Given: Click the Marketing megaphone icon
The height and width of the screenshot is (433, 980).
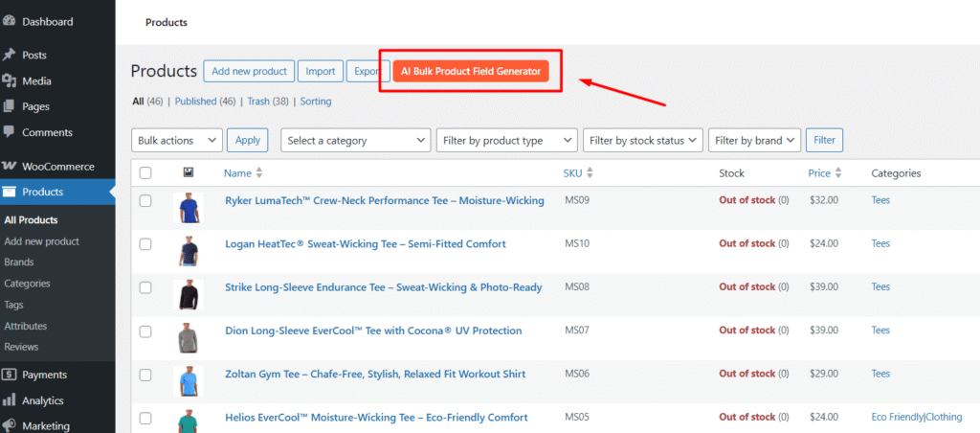Looking at the screenshot, I should (x=9, y=425).
